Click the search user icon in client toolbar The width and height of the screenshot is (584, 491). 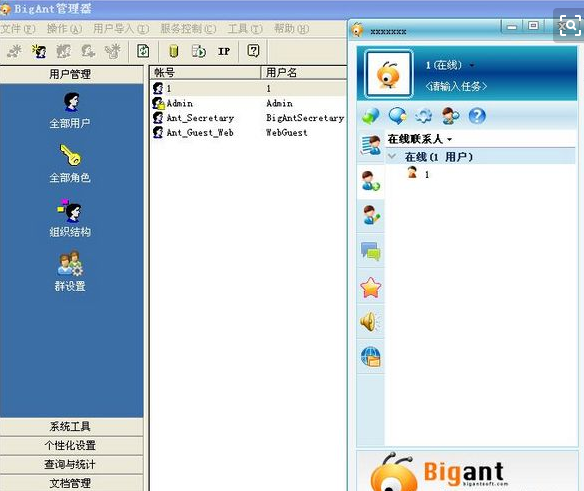[450, 116]
